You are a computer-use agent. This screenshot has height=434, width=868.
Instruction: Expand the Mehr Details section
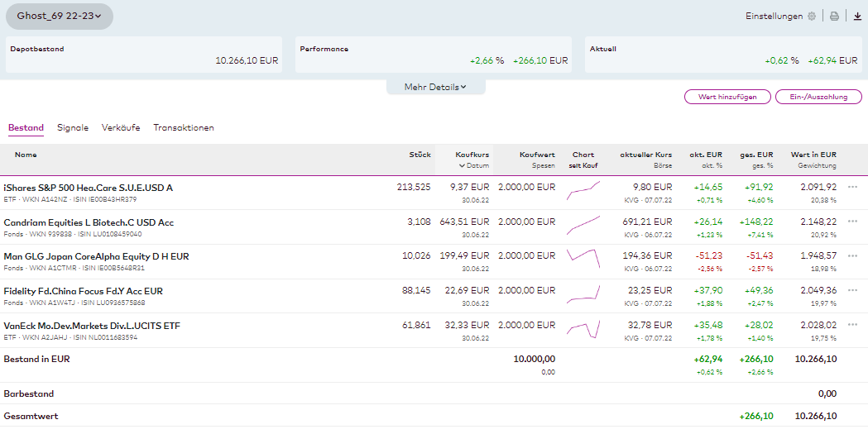coord(435,87)
